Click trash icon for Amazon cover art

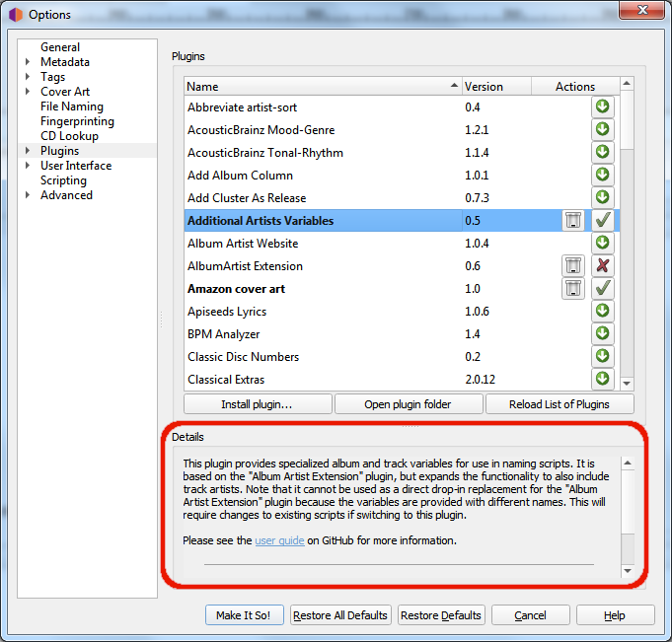click(573, 289)
